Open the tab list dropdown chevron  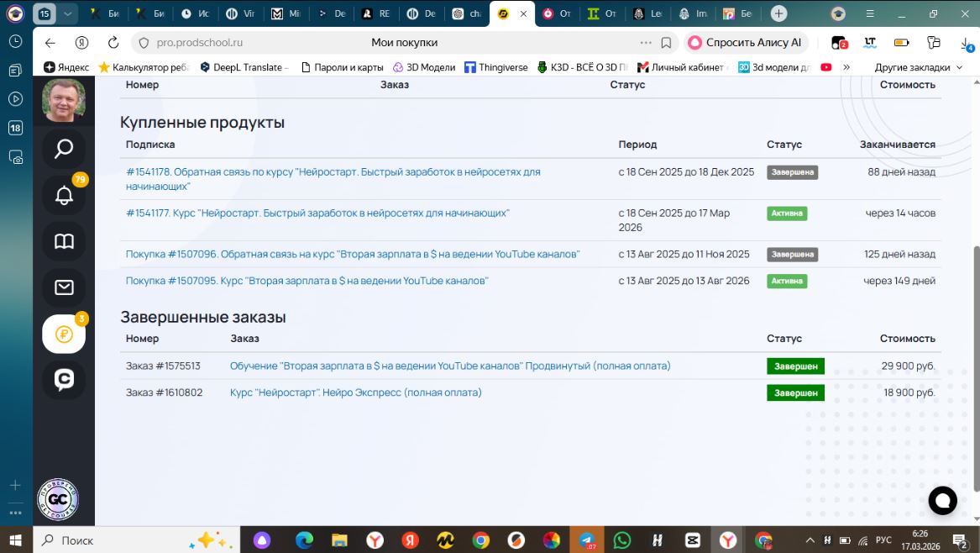67,13
